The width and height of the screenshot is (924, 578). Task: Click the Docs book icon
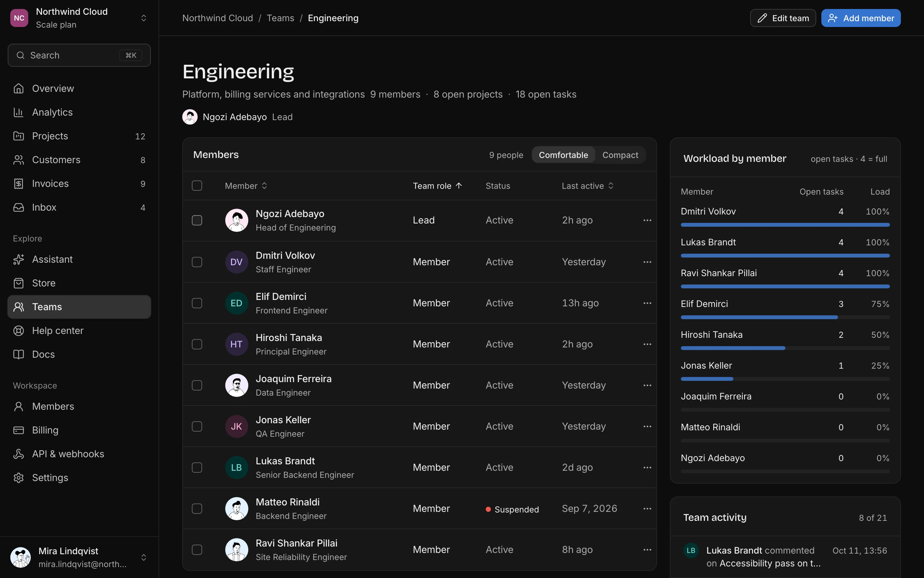pos(18,354)
